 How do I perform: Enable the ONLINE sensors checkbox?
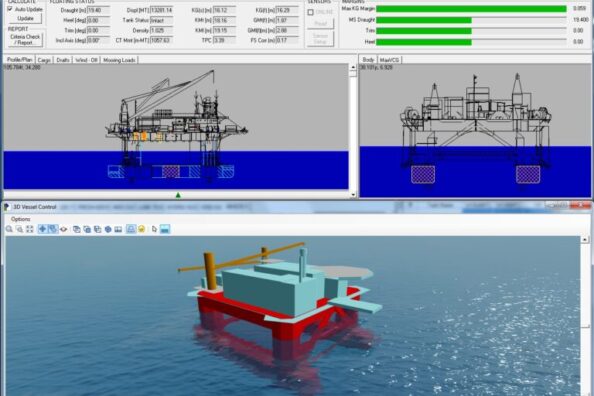click(x=311, y=12)
